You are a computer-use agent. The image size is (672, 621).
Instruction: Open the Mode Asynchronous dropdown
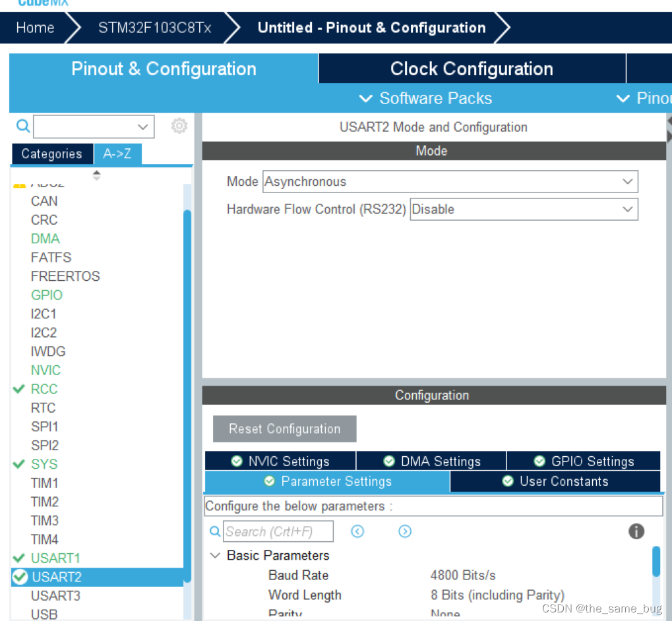pyautogui.click(x=450, y=181)
